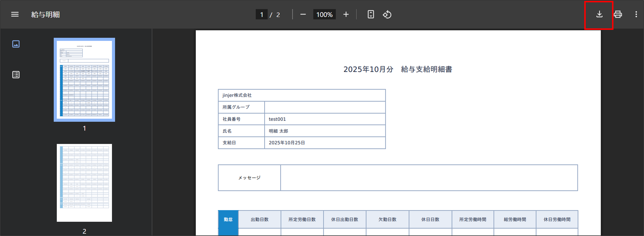Click the fit-to-page icon
This screenshot has width=644, height=236.
(371, 14)
